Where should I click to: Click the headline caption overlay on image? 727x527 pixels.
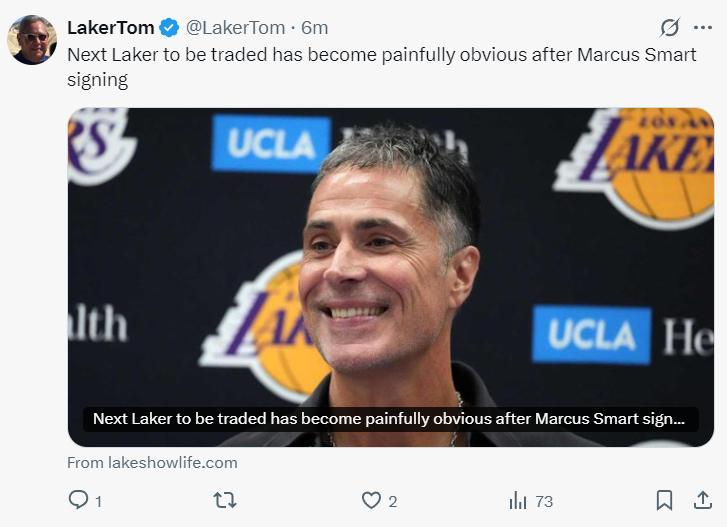[x=389, y=419]
